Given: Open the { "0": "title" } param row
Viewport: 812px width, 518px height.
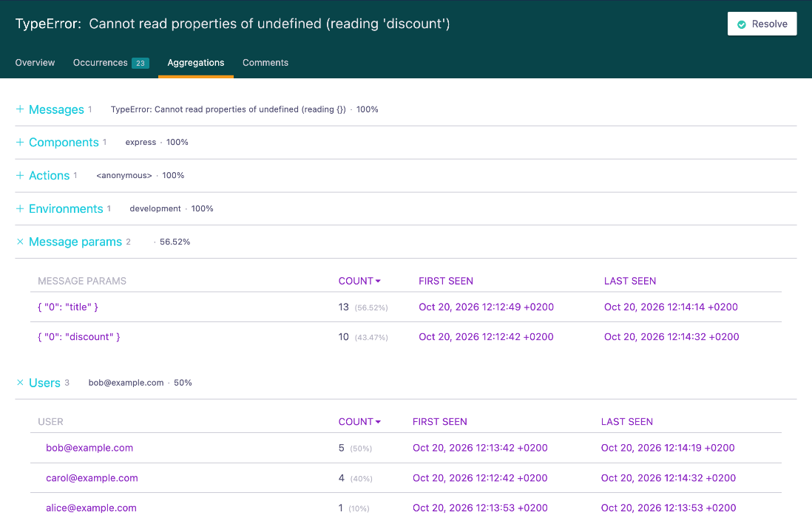Looking at the screenshot, I should [x=68, y=307].
